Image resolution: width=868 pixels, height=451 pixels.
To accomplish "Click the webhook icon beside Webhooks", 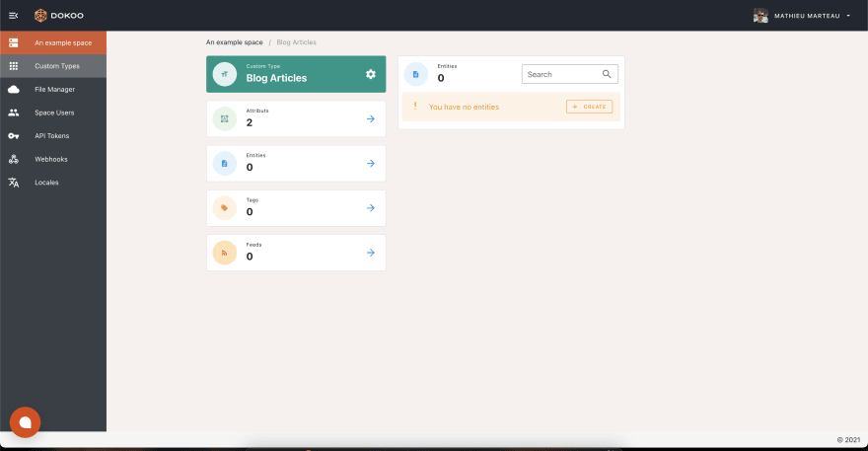I will click(x=13, y=159).
